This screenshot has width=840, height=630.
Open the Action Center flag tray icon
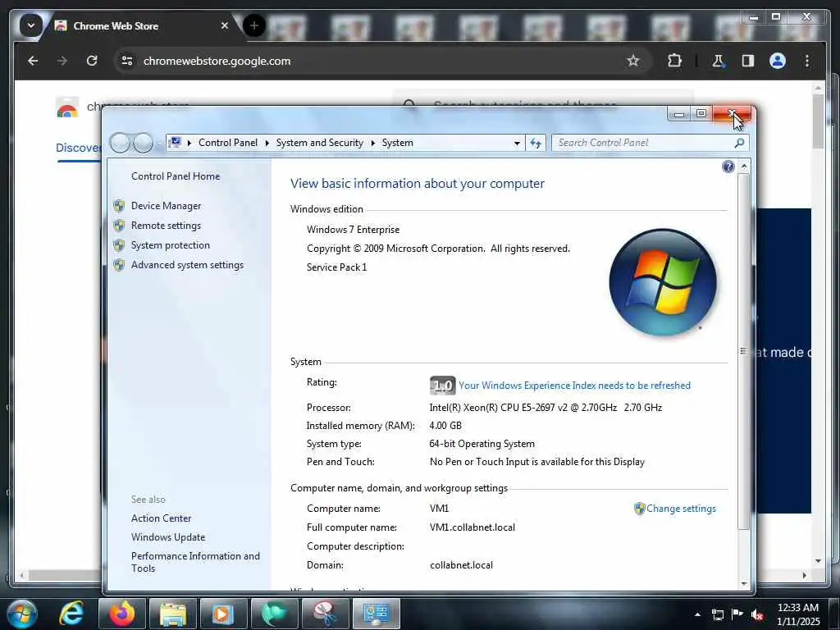coord(737,614)
